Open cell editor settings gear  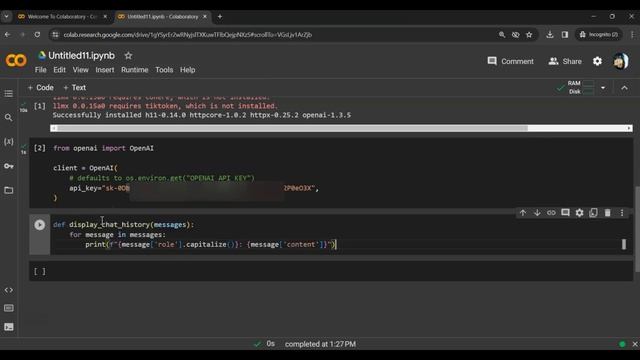(x=580, y=213)
